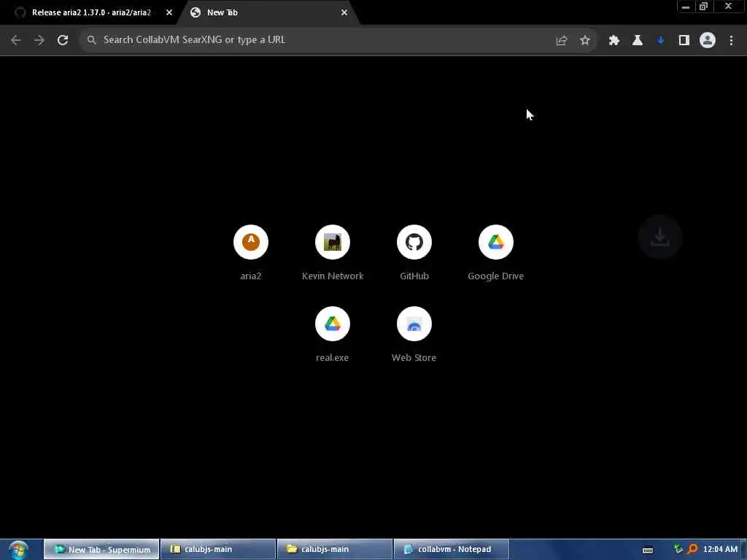
Task: Close the New Tab tab
Action: tap(344, 12)
